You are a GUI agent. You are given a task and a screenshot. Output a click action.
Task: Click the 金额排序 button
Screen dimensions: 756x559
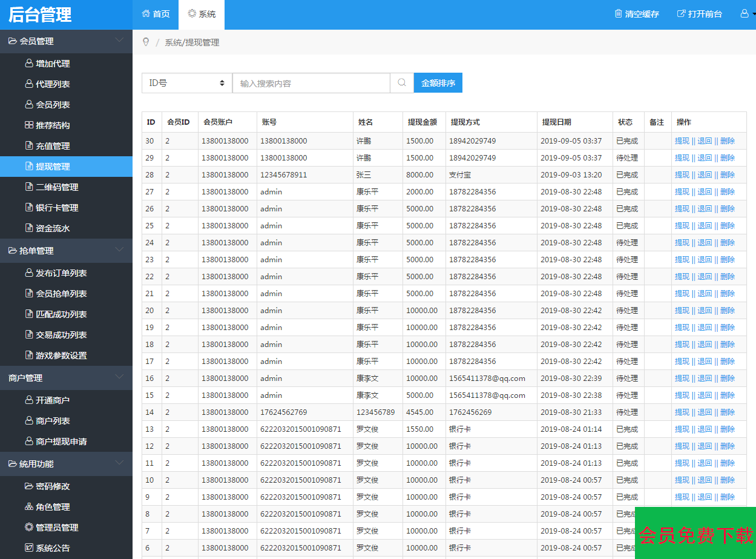point(438,83)
